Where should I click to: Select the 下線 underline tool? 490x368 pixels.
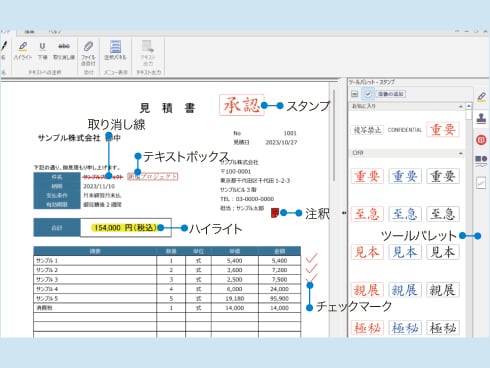click(42, 50)
